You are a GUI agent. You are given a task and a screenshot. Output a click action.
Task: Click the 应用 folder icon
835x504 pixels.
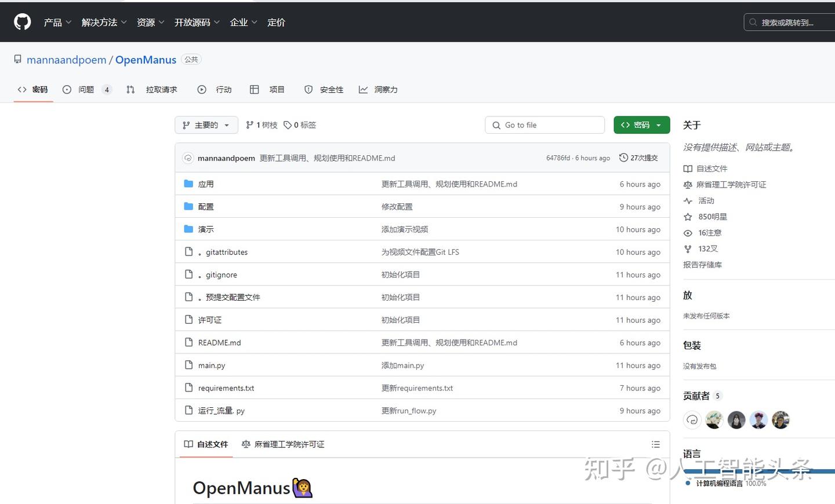(x=188, y=183)
